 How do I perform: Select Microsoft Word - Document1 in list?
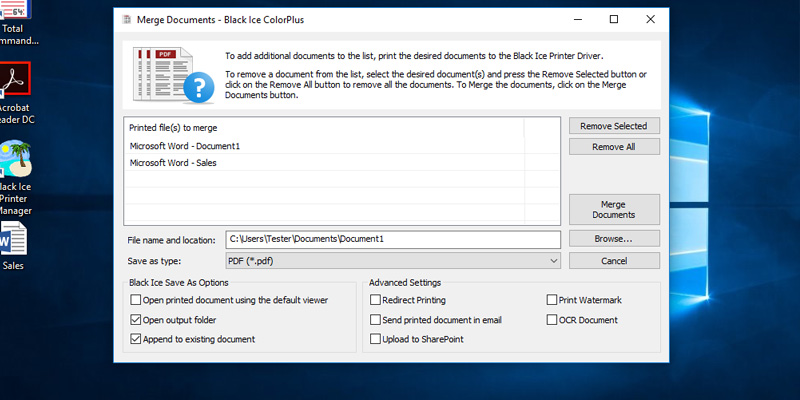click(185, 146)
